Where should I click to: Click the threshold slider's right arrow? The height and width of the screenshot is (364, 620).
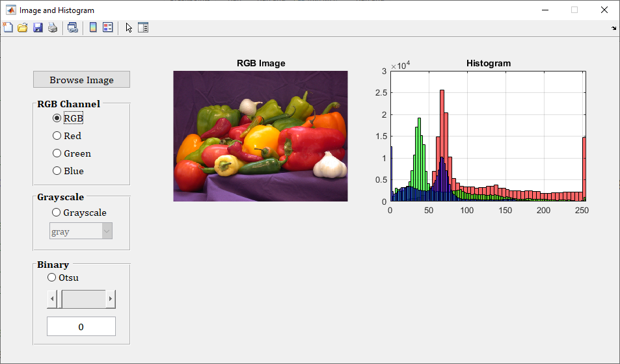111,300
